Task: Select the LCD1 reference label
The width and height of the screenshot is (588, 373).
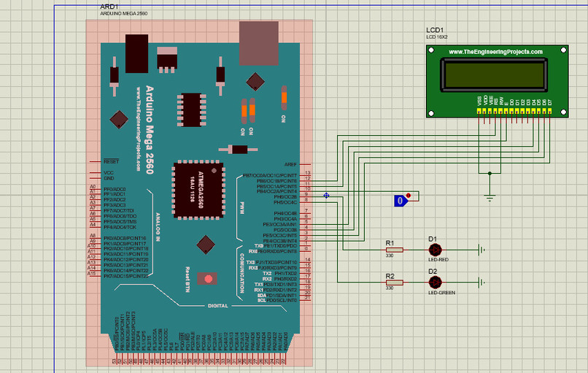Action: (435, 30)
